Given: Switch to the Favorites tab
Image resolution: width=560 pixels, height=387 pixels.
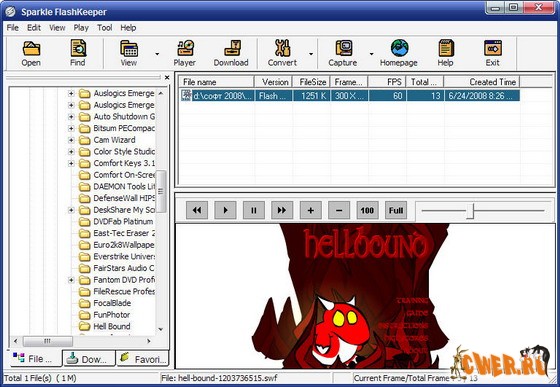Looking at the screenshot, I should click(142, 359).
